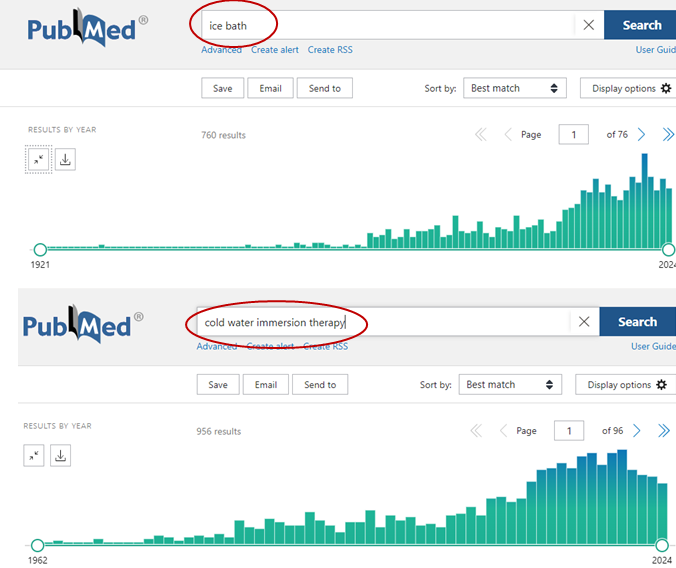
Task: Collapse timeline chart for 956 results
Action: point(34,456)
